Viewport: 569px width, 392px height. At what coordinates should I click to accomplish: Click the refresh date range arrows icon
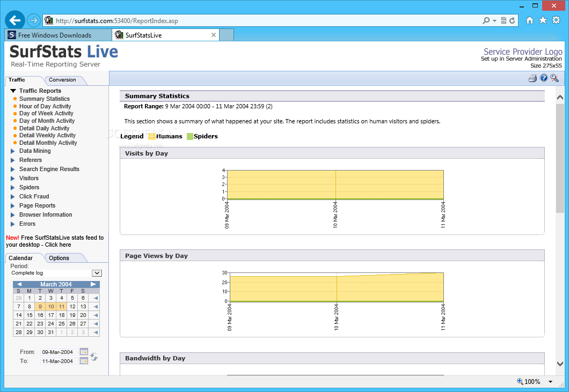94,357
